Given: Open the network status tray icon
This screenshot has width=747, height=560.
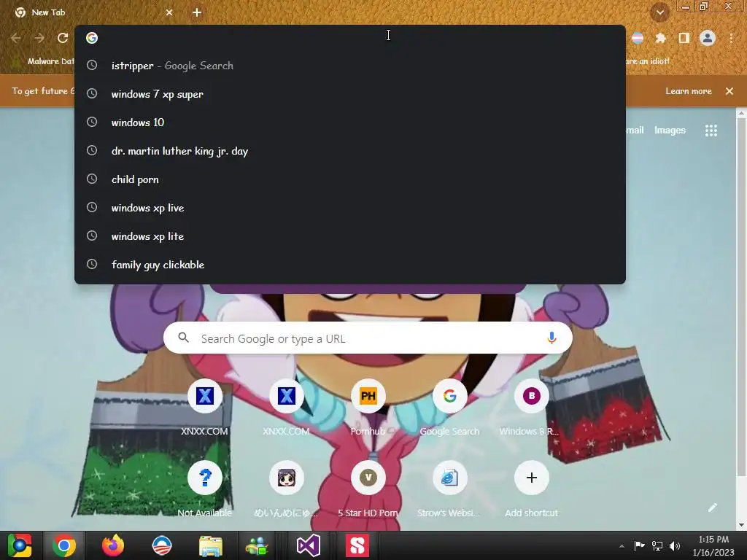Looking at the screenshot, I should coord(657,545).
